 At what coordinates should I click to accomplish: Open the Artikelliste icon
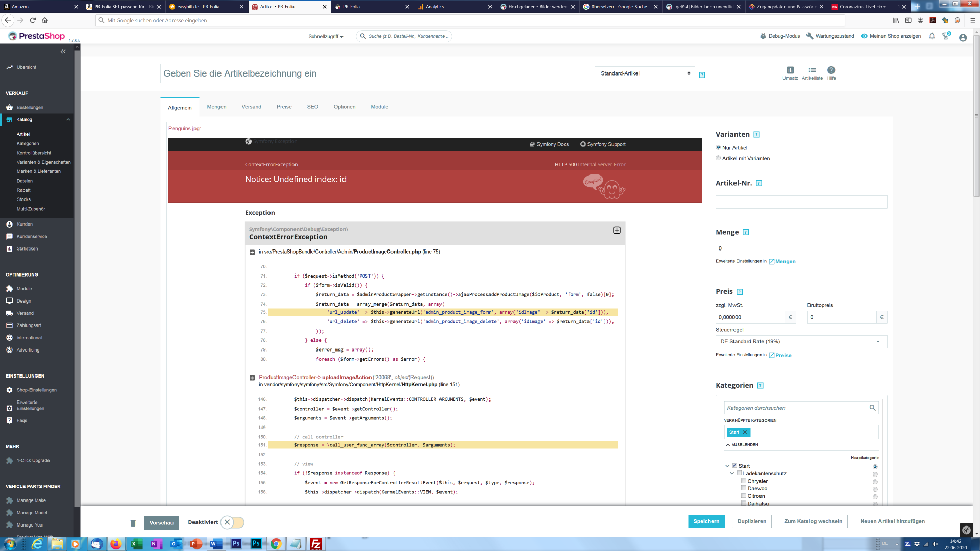coord(812,70)
